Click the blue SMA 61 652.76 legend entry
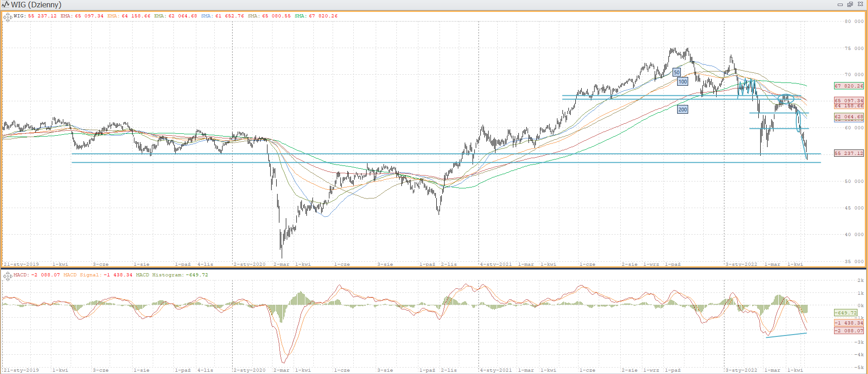The image size is (868, 374). 223,16
